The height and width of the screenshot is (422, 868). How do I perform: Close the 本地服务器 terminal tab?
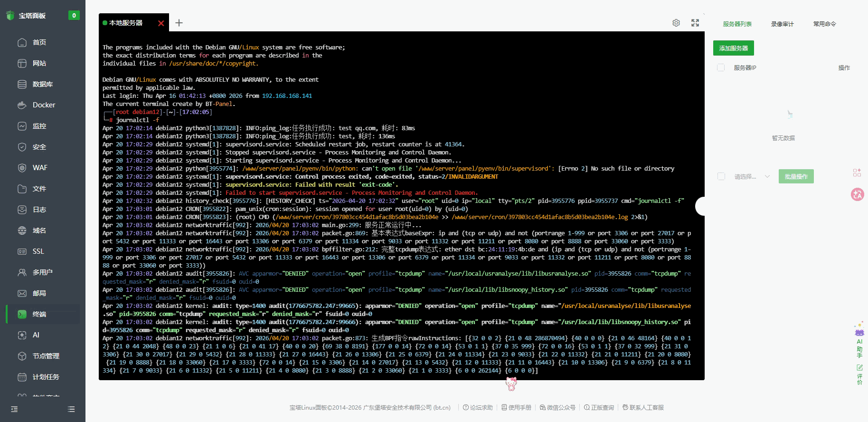coord(161,23)
